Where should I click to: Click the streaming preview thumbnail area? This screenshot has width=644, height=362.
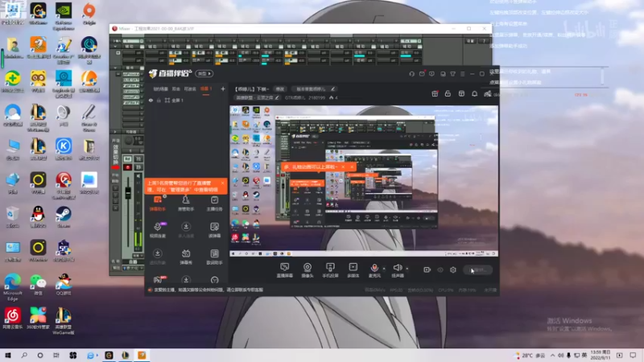coord(364,181)
